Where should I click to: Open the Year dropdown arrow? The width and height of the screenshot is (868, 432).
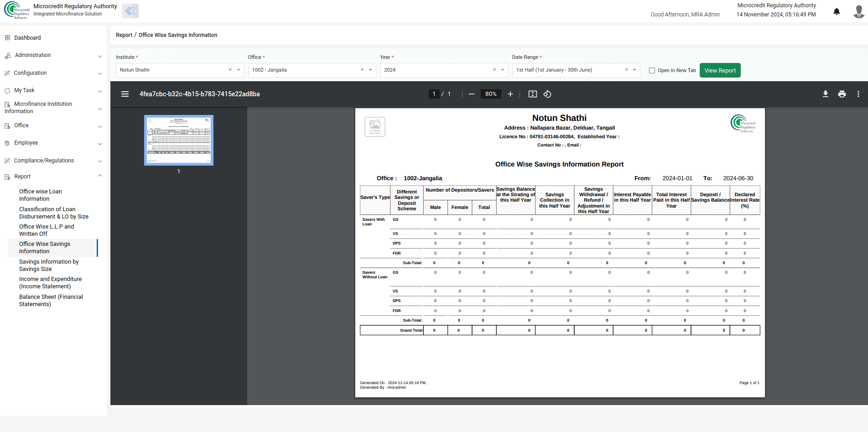tap(503, 70)
